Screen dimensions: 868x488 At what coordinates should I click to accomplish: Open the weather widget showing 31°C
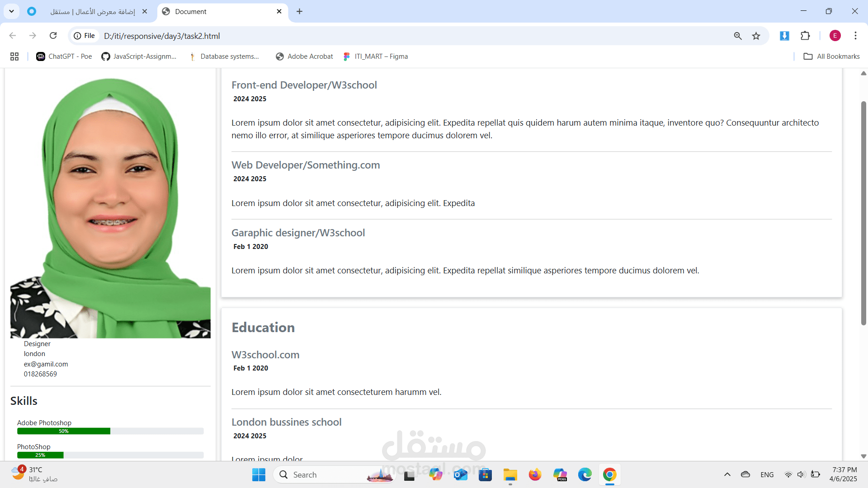[34, 474]
